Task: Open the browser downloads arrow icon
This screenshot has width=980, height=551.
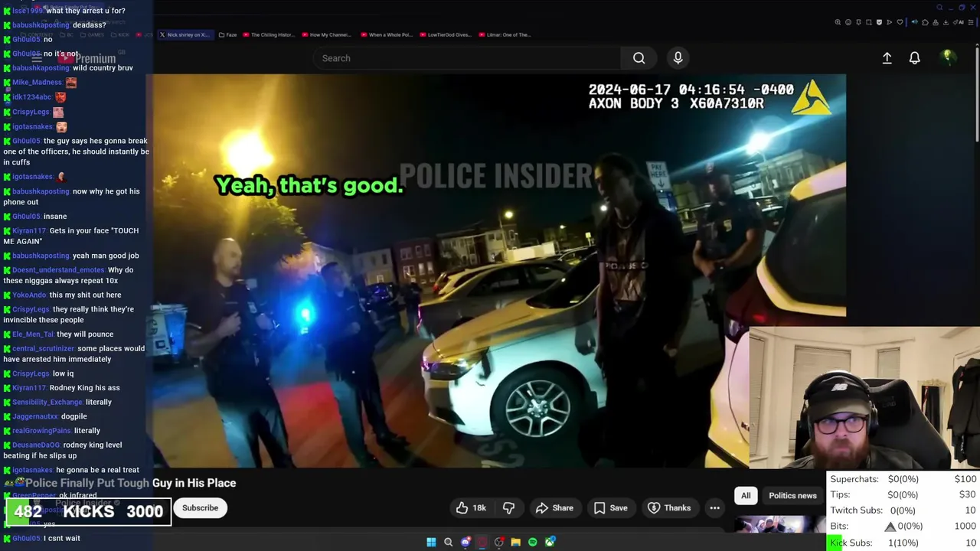Action: tap(946, 22)
